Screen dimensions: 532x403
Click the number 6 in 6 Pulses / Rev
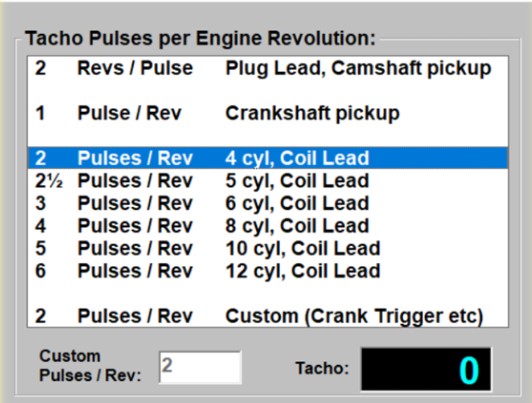[x=40, y=271]
